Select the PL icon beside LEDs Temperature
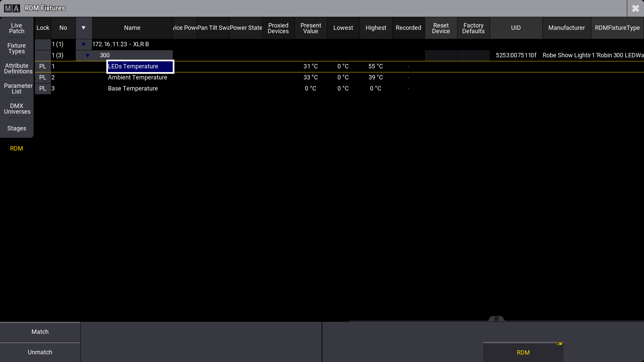The width and height of the screenshot is (644, 362). click(x=43, y=66)
